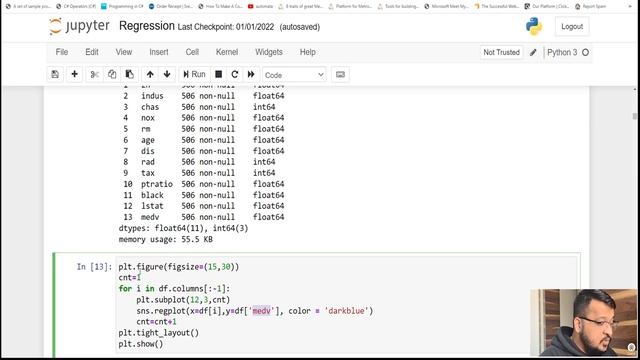Screen dimensions: 640x360
Task: Click the tax row in output
Action: click(199, 173)
